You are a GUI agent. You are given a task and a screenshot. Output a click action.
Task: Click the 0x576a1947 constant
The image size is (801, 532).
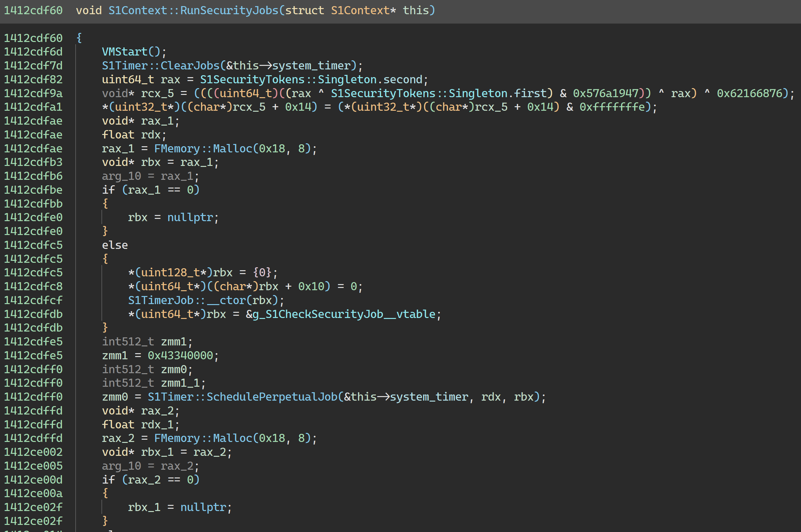(606, 93)
